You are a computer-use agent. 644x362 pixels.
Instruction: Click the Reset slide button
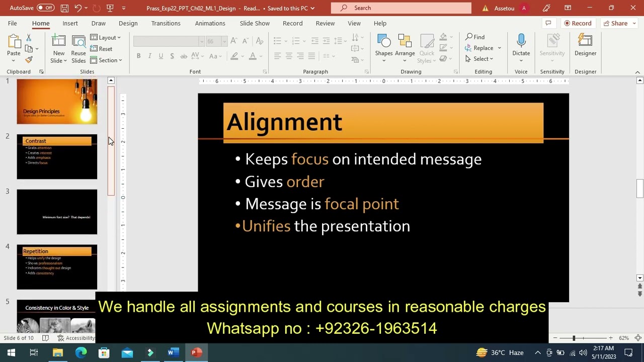pyautogui.click(x=101, y=49)
